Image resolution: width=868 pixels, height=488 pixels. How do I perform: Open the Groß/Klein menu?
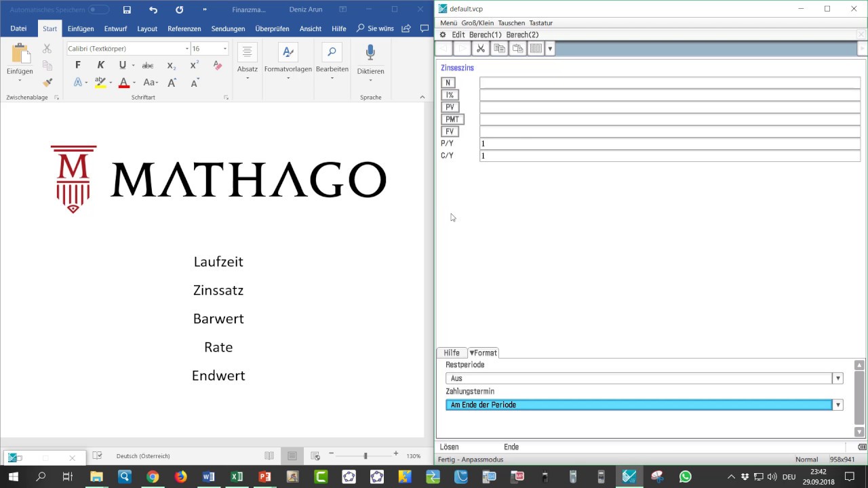pyautogui.click(x=477, y=23)
